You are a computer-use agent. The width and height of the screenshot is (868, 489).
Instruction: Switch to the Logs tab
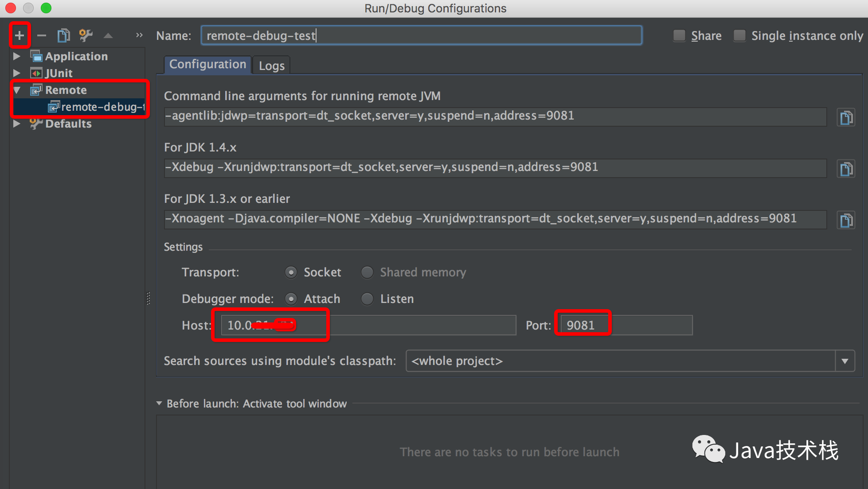pyautogui.click(x=271, y=66)
